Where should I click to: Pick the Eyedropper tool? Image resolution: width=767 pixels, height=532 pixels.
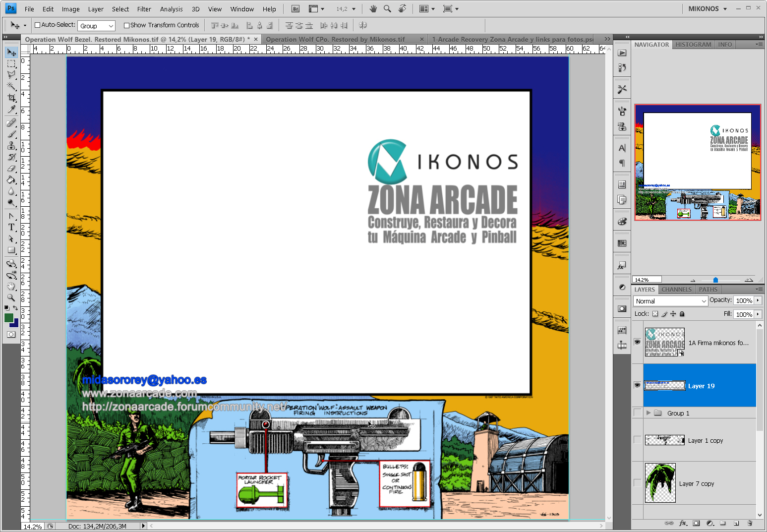pos(11,110)
